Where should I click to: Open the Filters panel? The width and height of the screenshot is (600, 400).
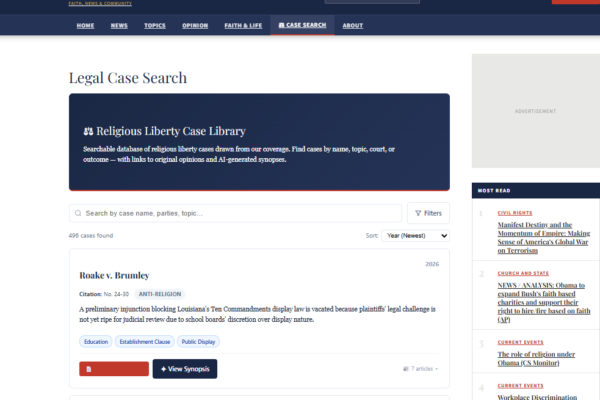point(428,213)
